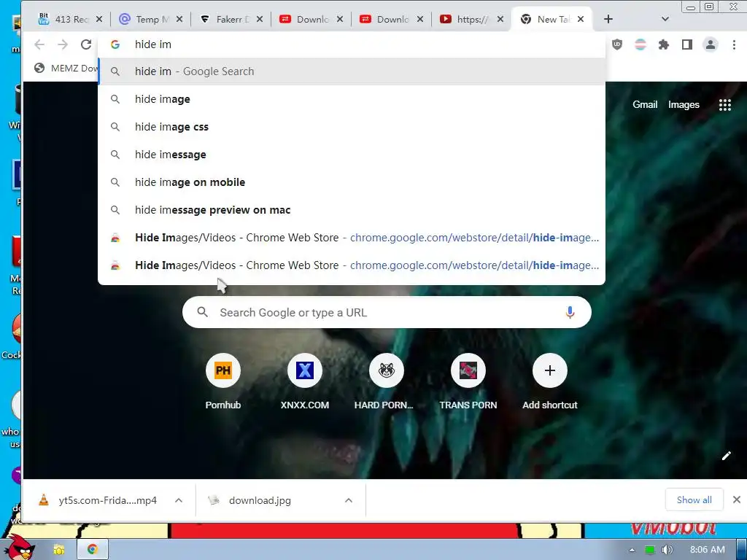Viewport: 747px width, 560px height.
Task: Close the Fakerr tab
Action: 260,19
